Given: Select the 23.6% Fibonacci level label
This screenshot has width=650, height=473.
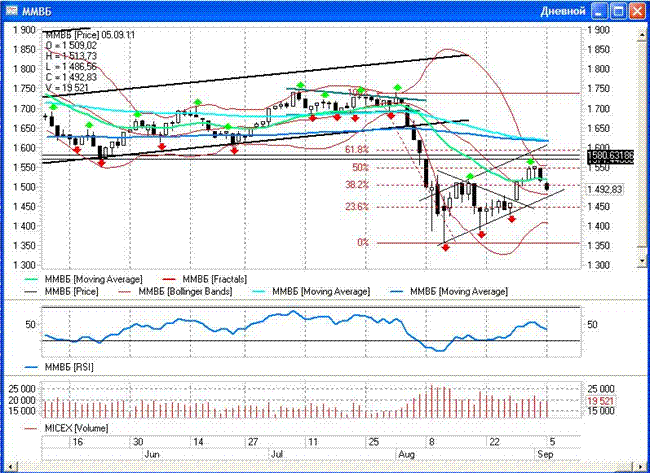Looking at the screenshot, I should pos(357,206).
